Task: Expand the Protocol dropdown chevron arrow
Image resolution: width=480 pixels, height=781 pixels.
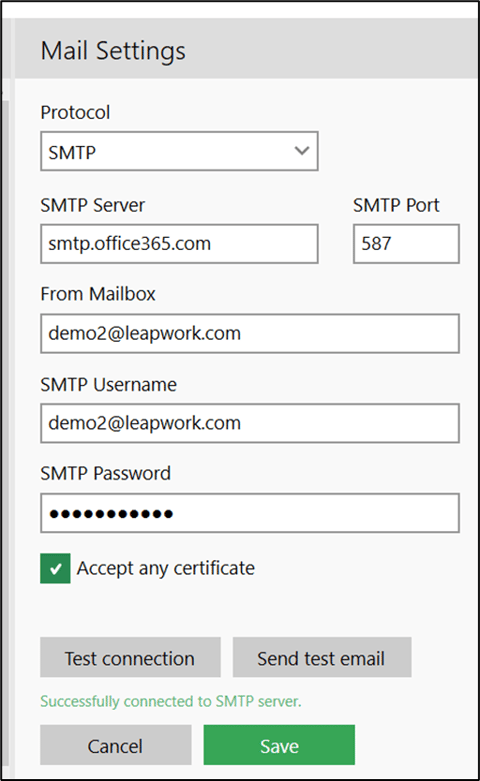Action: (x=302, y=151)
